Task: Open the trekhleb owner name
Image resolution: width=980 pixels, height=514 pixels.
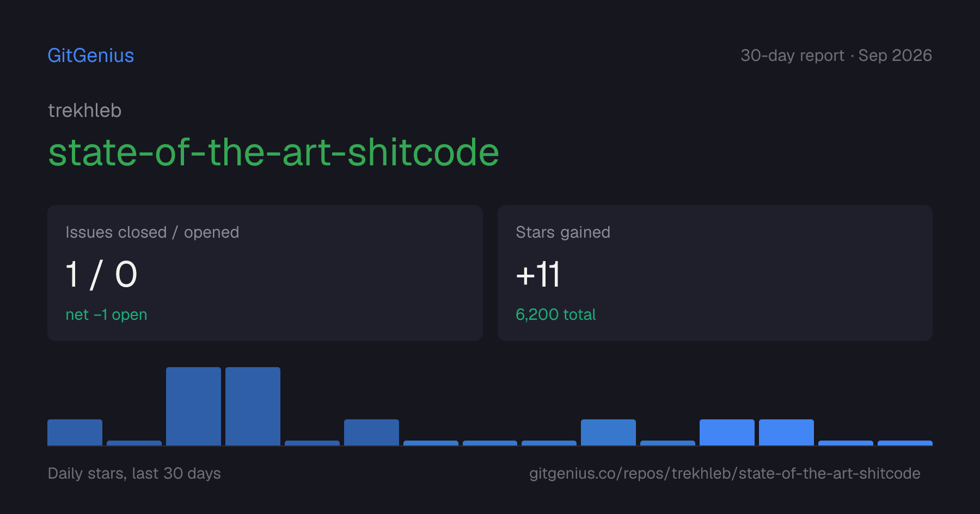Action: coord(85,110)
